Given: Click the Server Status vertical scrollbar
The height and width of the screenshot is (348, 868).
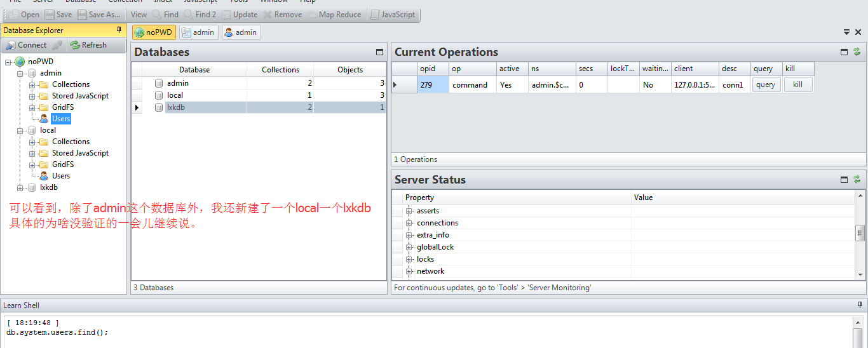Looking at the screenshot, I should [x=861, y=234].
